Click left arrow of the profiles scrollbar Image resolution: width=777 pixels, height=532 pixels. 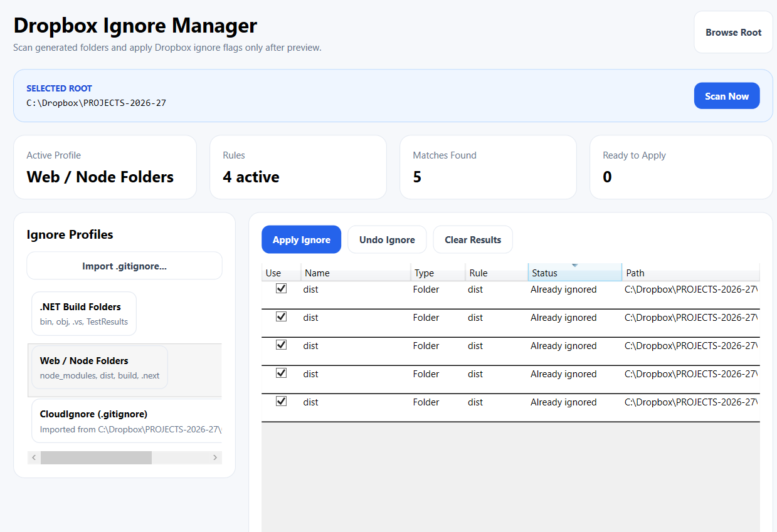(34, 457)
